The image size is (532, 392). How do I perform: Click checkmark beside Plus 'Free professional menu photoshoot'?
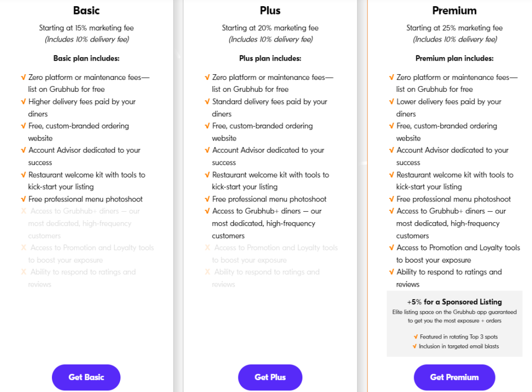tap(207, 199)
